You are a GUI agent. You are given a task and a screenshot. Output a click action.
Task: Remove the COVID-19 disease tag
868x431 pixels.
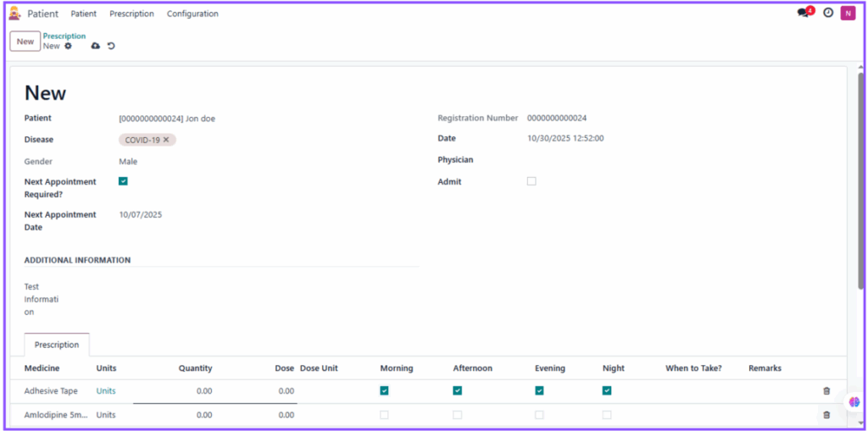click(x=166, y=140)
